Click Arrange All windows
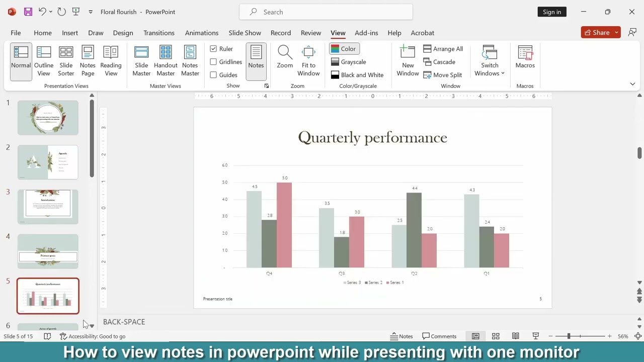Viewport: 644px width, 362px height. pyautogui.click(x=443, y=49)
